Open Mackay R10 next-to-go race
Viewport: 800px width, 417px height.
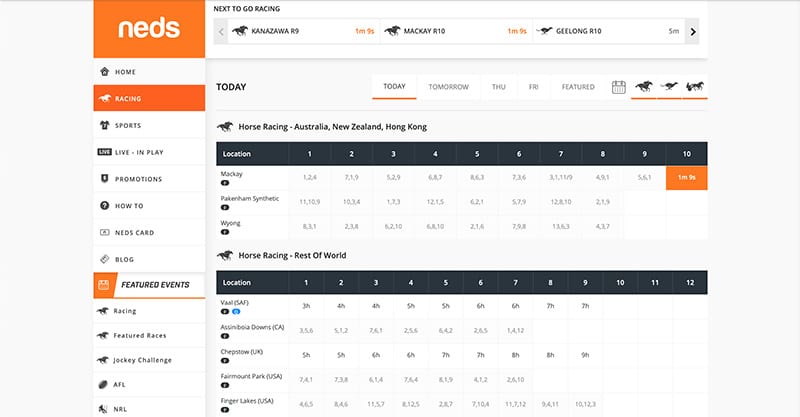pyautogui.click(x=456, y=32)
